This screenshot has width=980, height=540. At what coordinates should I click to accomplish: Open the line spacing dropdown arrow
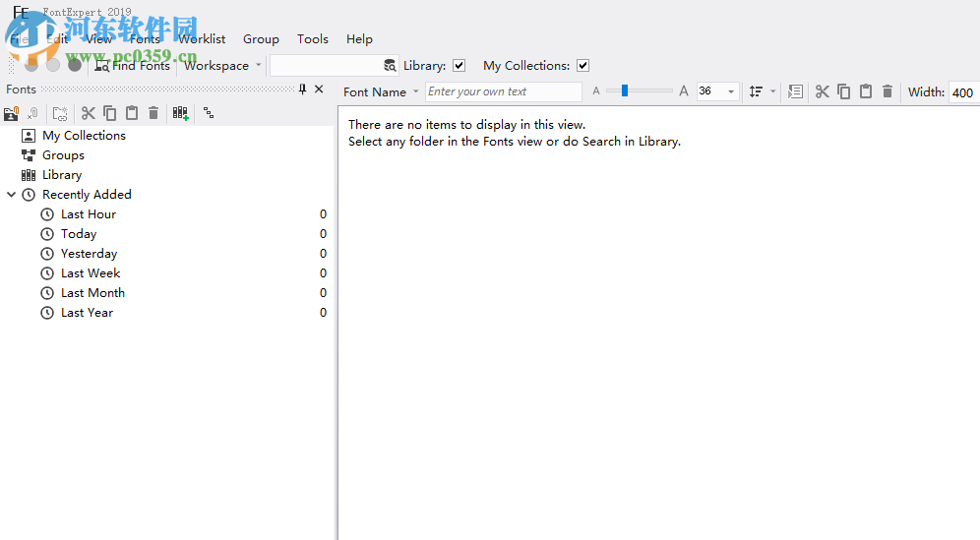coord(772,91)
